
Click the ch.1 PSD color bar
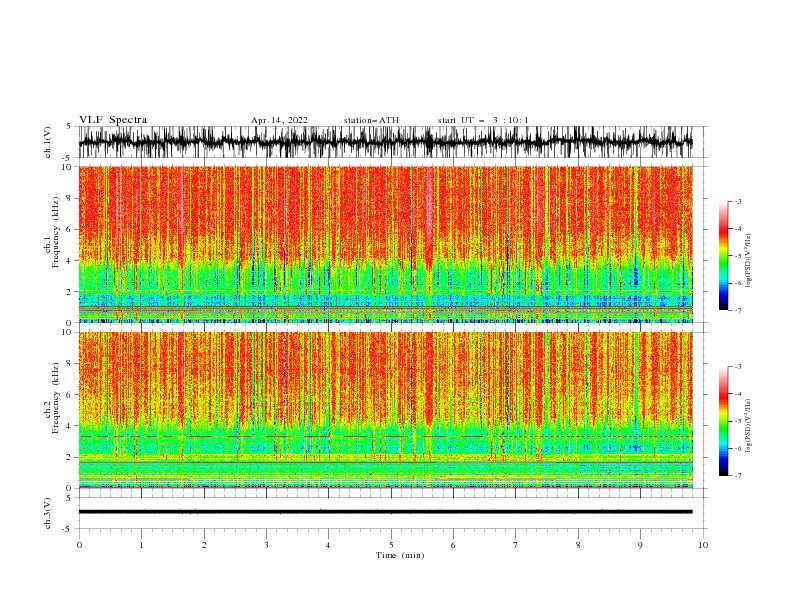click(x=723, y=255)
